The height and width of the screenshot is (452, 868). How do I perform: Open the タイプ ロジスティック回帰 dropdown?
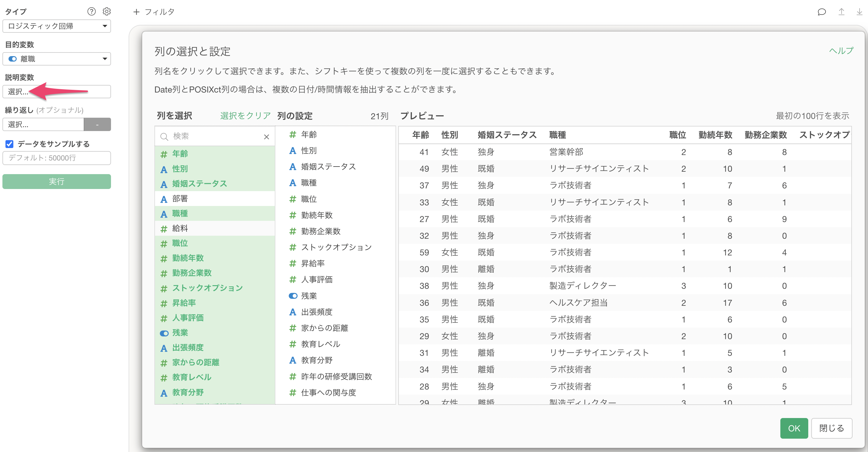tap(57, 26)
